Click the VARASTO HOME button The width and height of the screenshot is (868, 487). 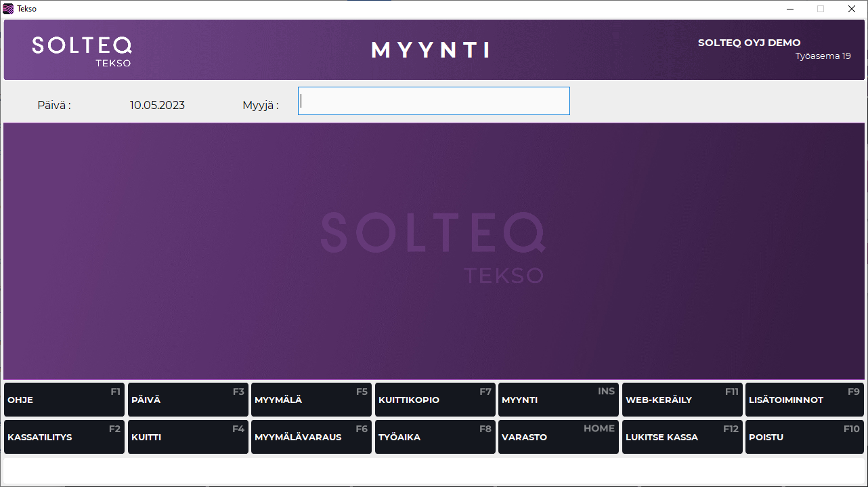click(558, 437)
